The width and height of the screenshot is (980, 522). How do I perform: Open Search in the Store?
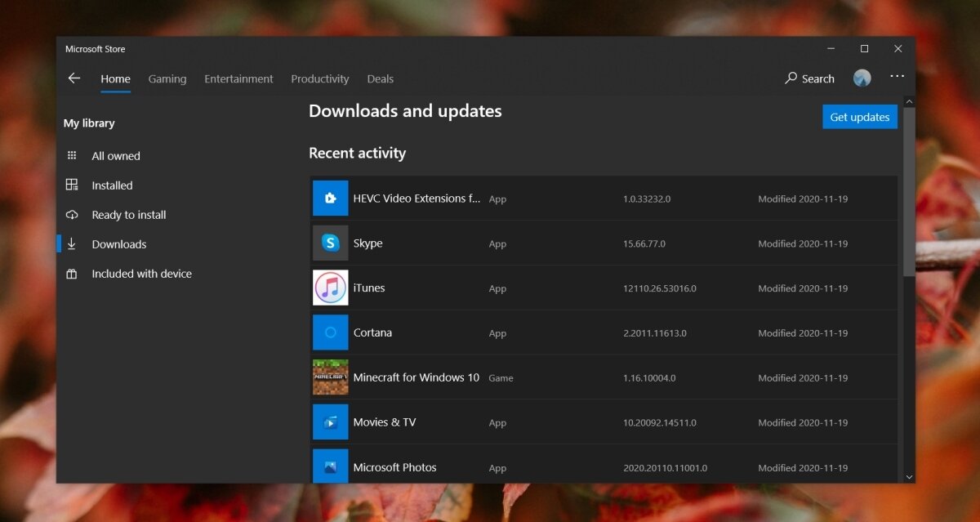click(x=809, y=78)
